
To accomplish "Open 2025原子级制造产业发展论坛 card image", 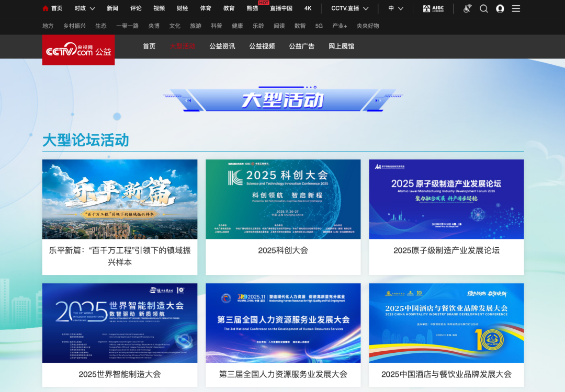I will (x=446, y=199).
